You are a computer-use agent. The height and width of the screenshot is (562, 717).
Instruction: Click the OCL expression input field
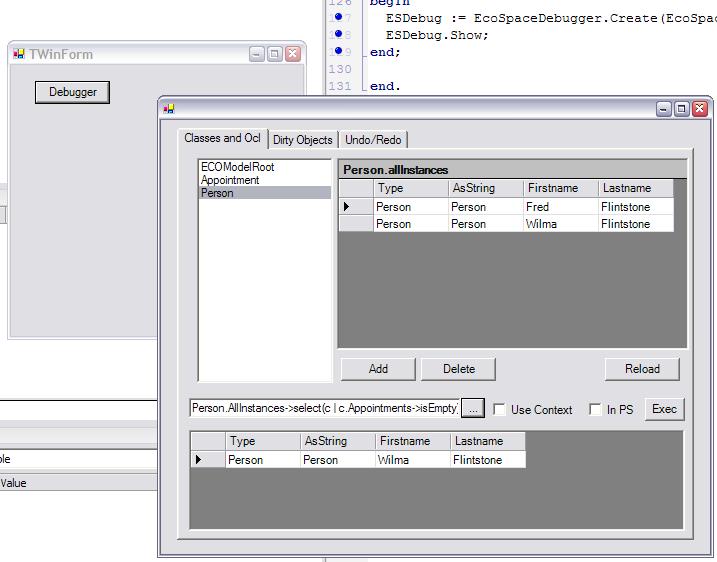pos(324,409)
